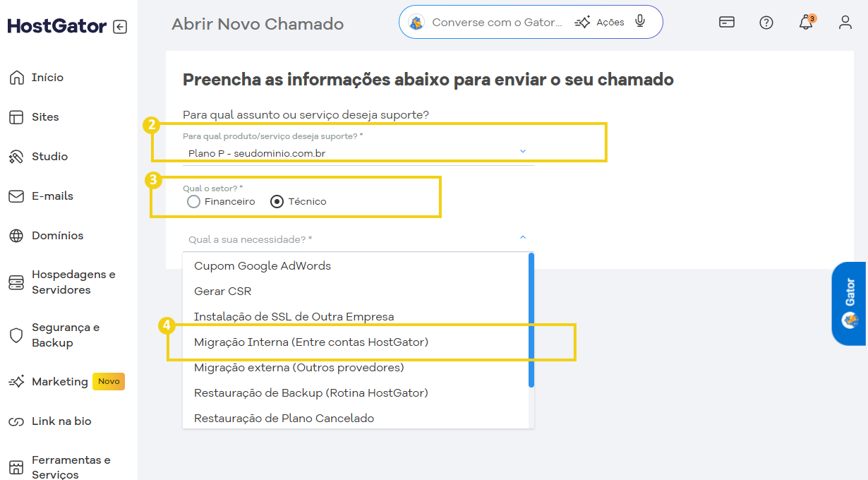
Task: Choose "Migração Interna (Entre contas HostGator)" option
Action: point(311,342)
